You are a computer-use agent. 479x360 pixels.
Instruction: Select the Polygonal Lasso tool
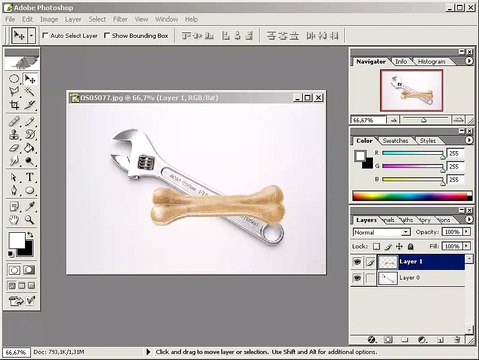(x=14, y=91)
